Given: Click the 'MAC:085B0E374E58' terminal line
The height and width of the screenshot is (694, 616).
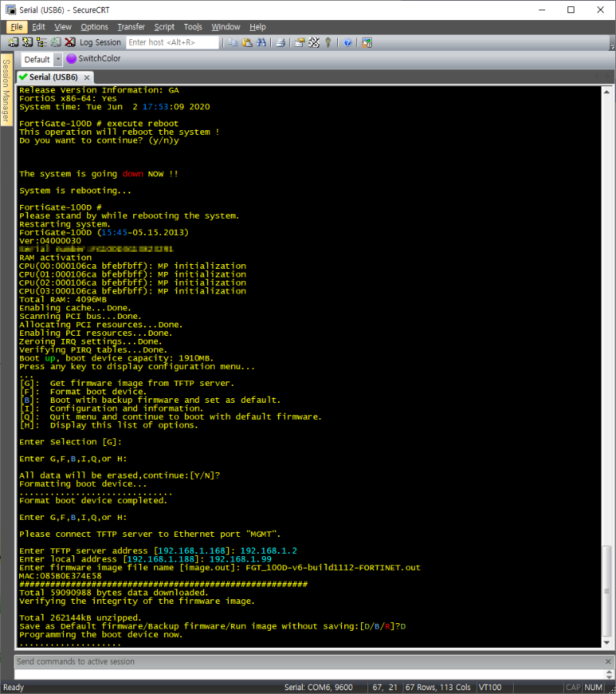Looking at the screenshot, I should [x=60, y=576].
